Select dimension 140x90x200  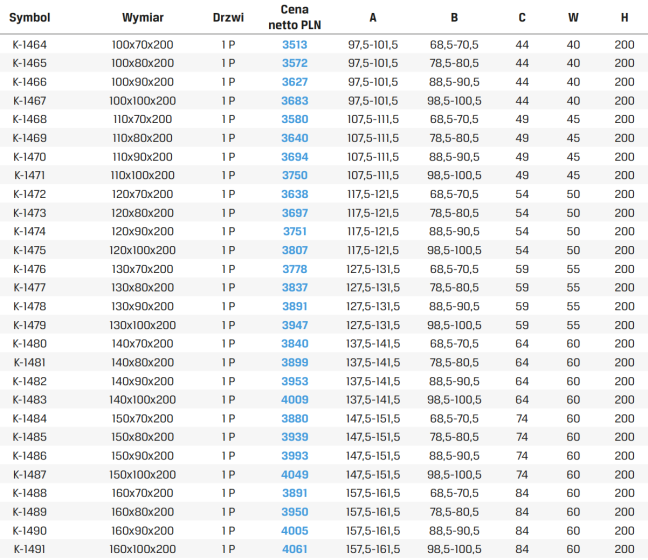pos(143,381)
